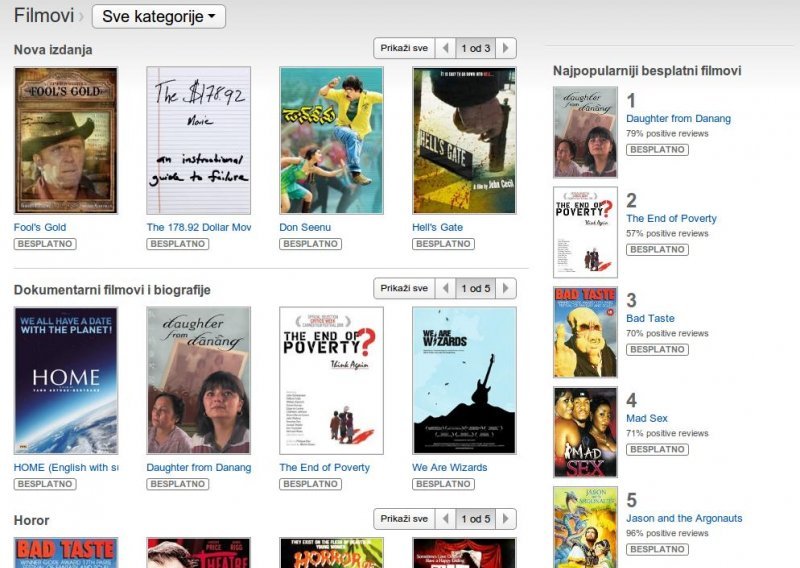Click BESPLATNO under We Are Wizards
Image resolution: width=800 pixels, height=568 pixels.
coord(443,484)
